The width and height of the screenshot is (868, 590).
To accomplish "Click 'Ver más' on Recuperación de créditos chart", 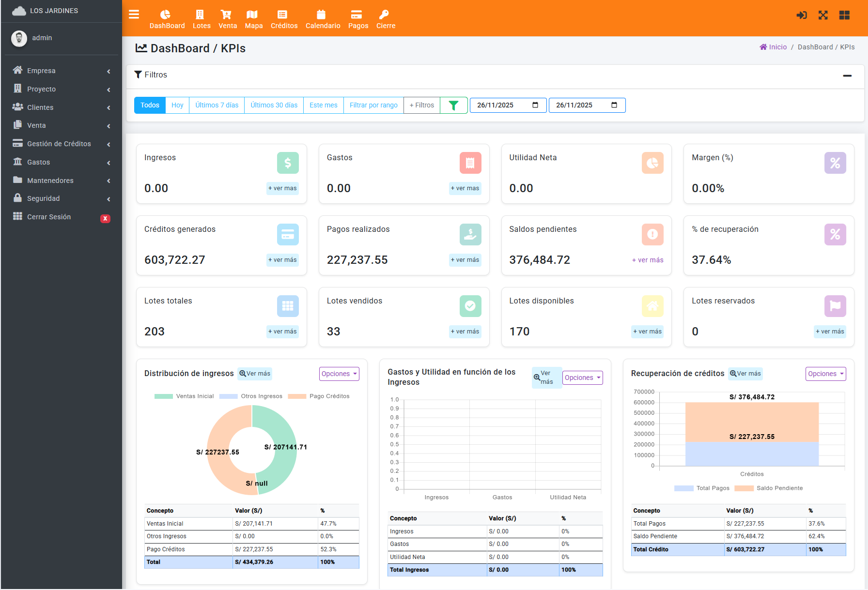I will [x=745, y=374].
